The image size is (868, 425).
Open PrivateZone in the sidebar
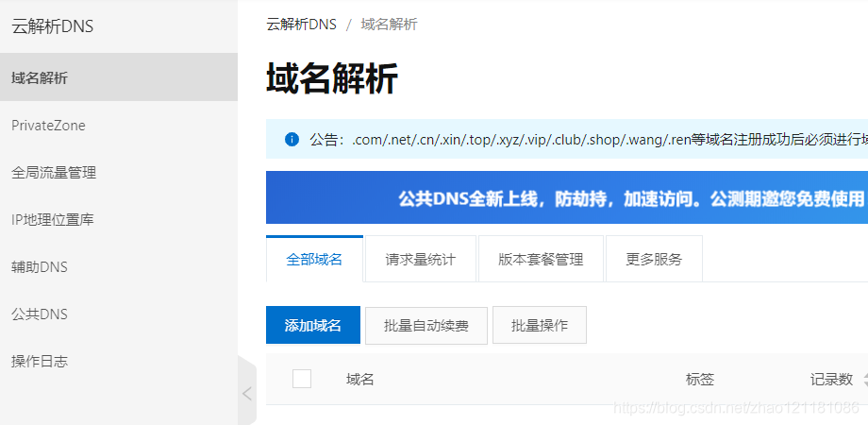pos(119,126)
